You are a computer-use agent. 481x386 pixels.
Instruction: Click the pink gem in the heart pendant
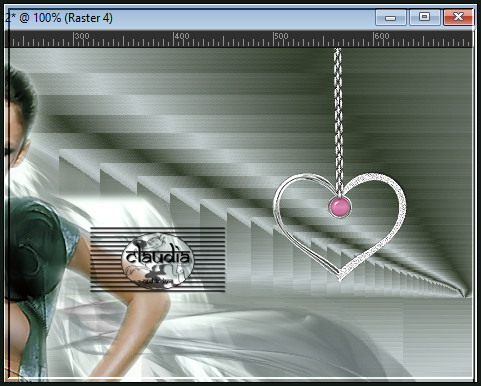click(x=340, y=207)
